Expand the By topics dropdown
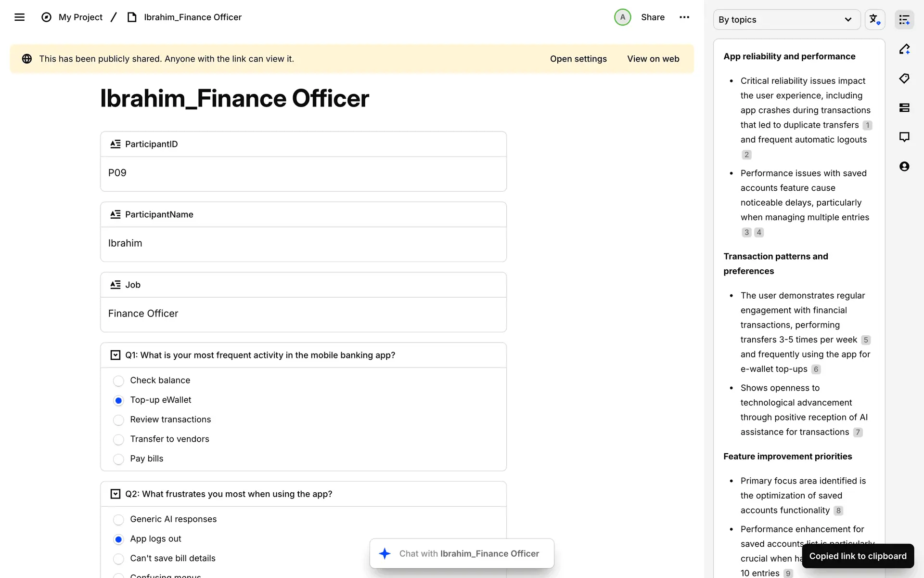Screen dimensions: 924x578 tap(786, 20)
